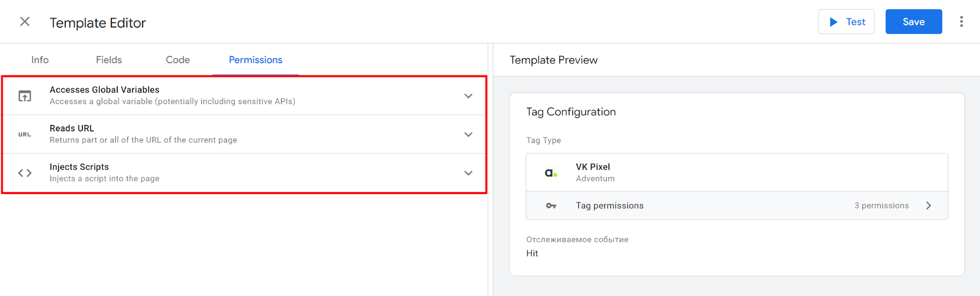Select the VK Pixel tag type row
The height and width of the screenshot is (296, 980).
tap(736, 173)
